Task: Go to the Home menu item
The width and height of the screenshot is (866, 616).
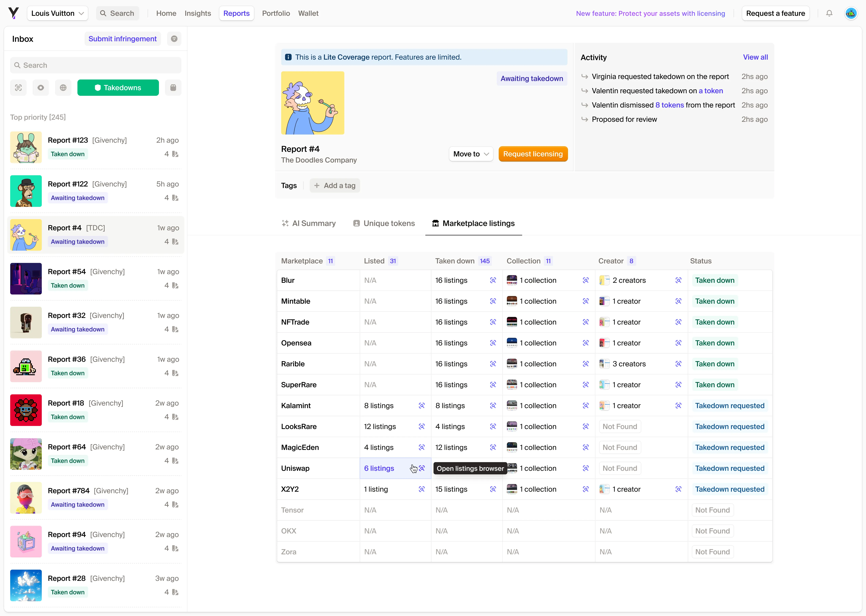Action: pyautogui.click(x=166, y=13)
